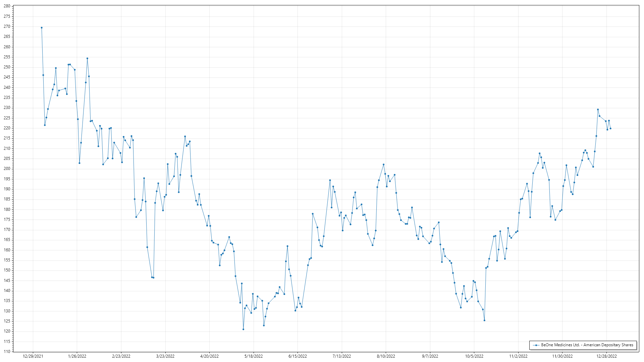Click the final data point of the series
The width and height of the screenshot is (644, 362).
610,128
